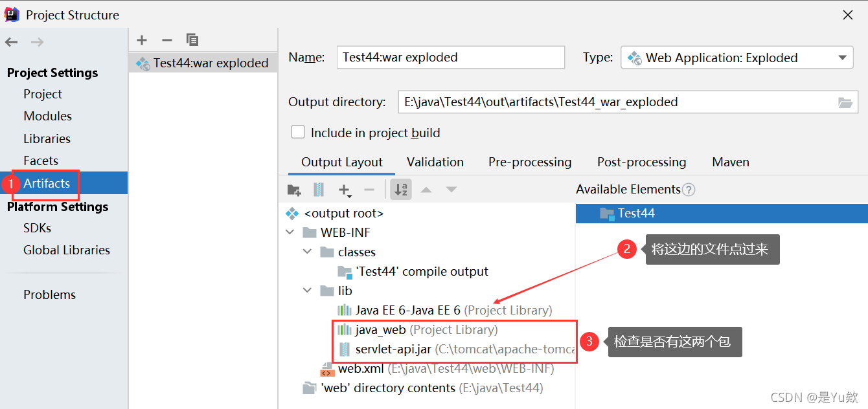The height and width of the screenshot is (409, 868).
Task: Click the forward navigation arrow
Action: tap(38, 42)
